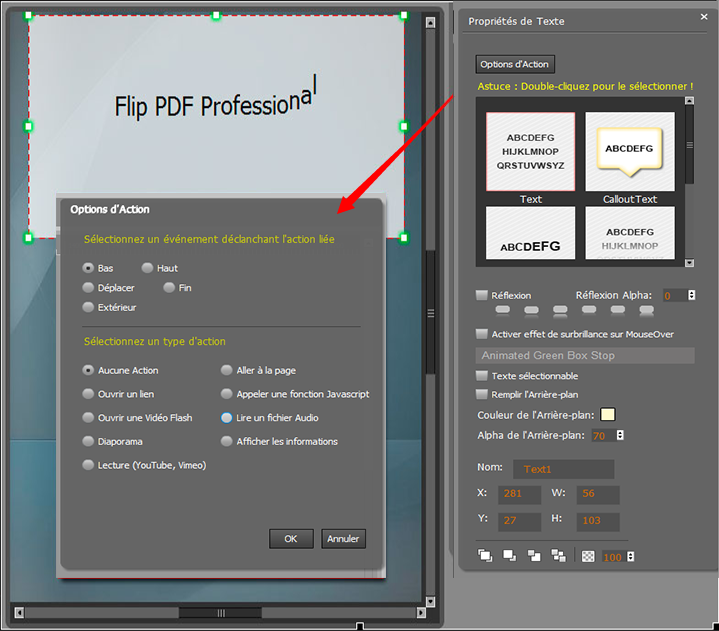Select the ABCDEFG HIJKLMNOP faded style thumbnail

[630, 233]
